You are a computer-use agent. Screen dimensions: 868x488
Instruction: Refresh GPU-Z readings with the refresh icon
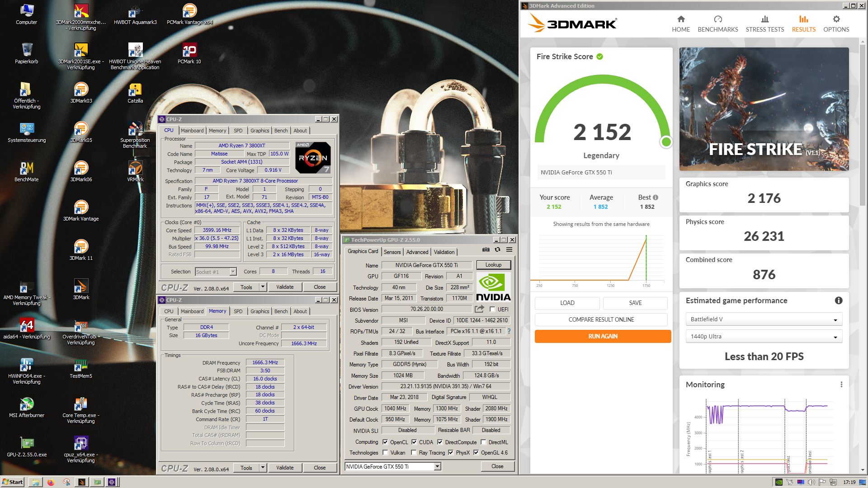(x=497, y=249)
